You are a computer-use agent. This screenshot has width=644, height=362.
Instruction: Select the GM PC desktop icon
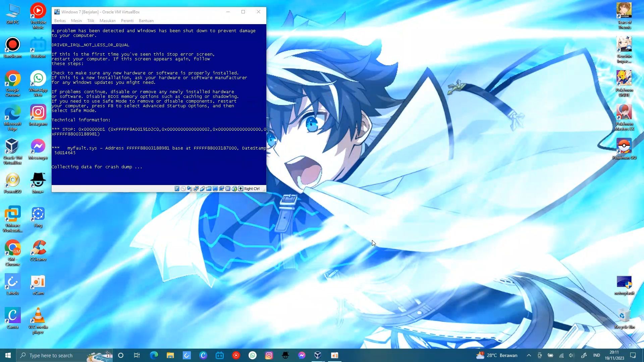click(x=12, y=14)
